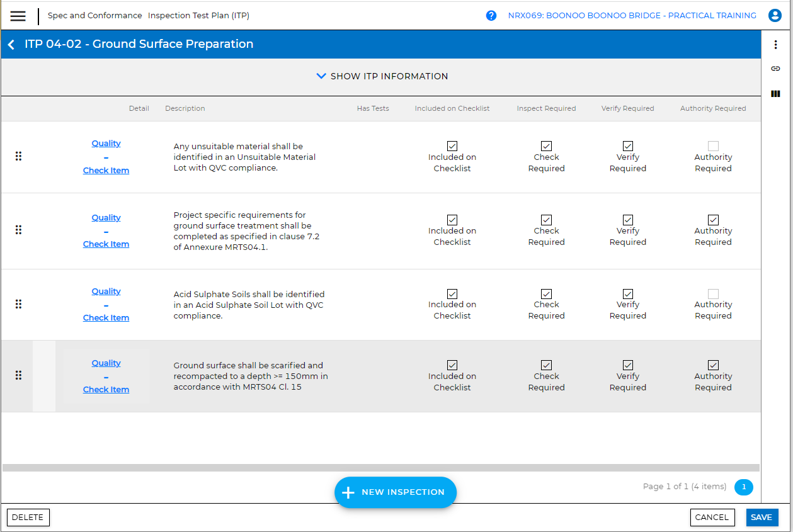Open the column configuration icon
Viewport: 793px width, 532px height.
click(x=775, y=93)
